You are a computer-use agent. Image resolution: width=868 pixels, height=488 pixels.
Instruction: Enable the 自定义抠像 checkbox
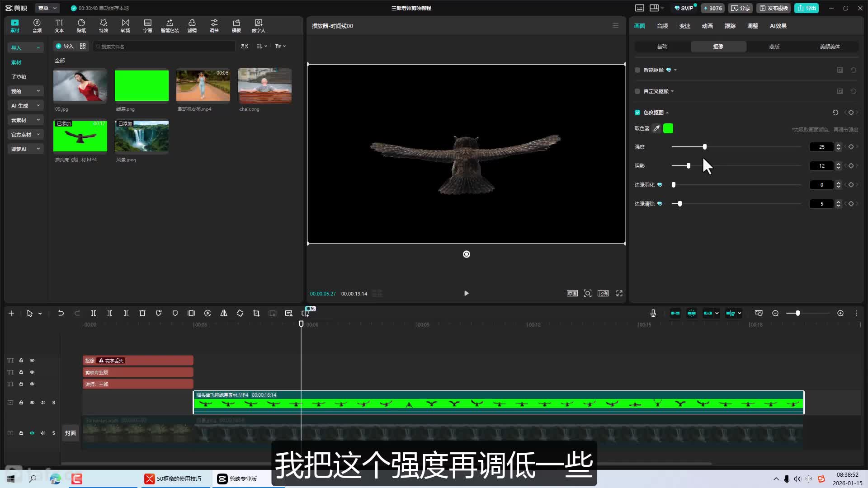[637, 91]
